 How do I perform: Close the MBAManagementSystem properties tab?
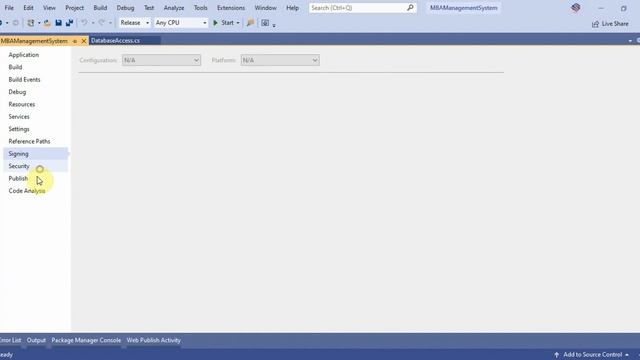[84, 41]
